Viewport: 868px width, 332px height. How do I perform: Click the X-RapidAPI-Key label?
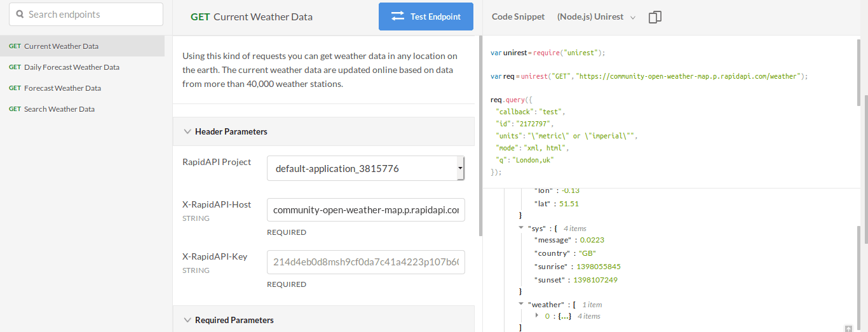coord(215,256)
